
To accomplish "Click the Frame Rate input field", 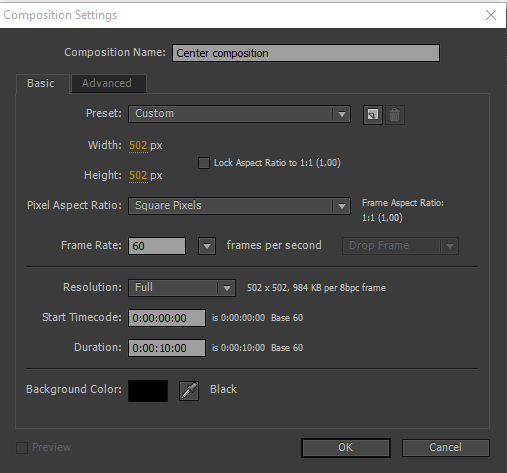I will pyautogui.click(x=157, y=246).
